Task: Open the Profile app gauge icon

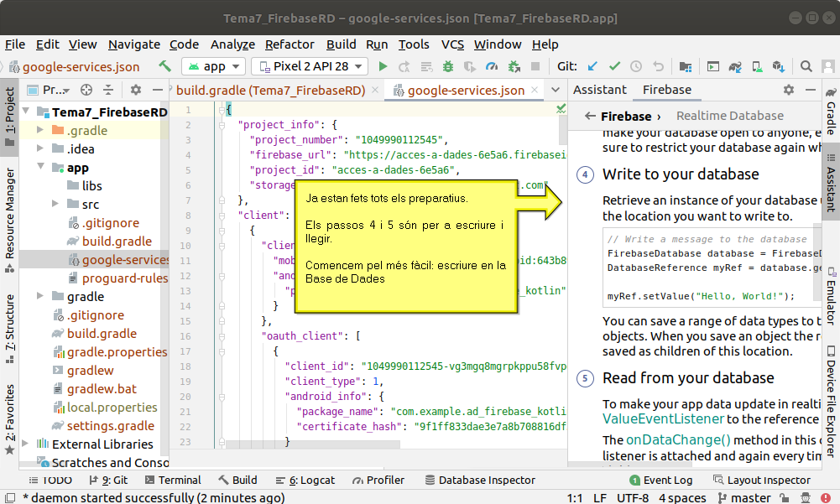Action: 491,66
